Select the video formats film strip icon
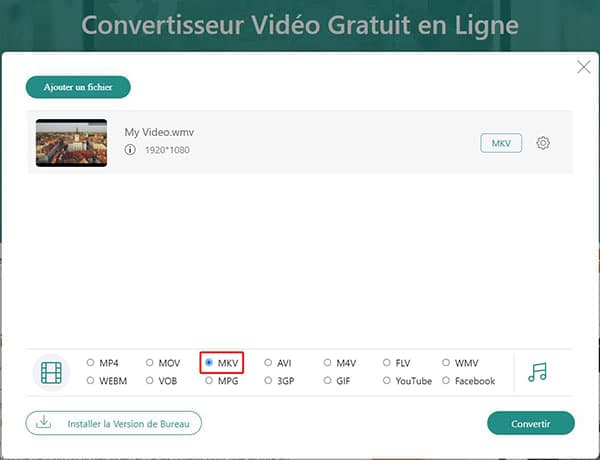600x460 pixels. pos(51,372)
